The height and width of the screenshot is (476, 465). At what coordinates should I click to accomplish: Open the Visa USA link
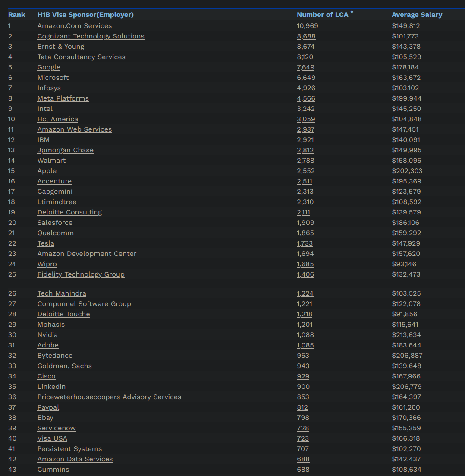point(52,438)
